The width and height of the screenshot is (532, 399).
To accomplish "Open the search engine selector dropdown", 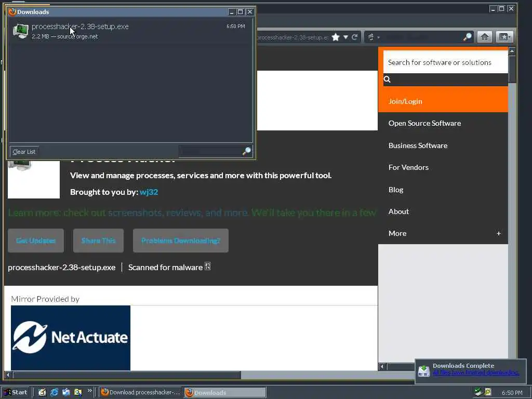I will pyautogui.click(x=374, y=37).
